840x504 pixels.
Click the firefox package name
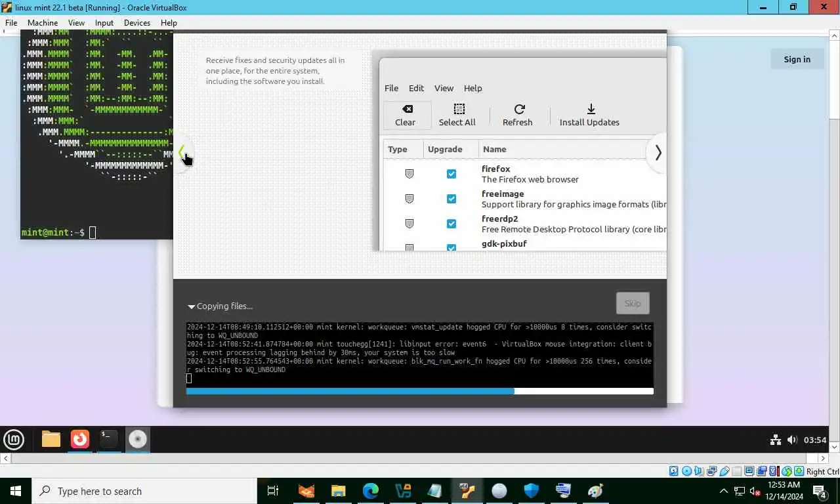point(495,169)
